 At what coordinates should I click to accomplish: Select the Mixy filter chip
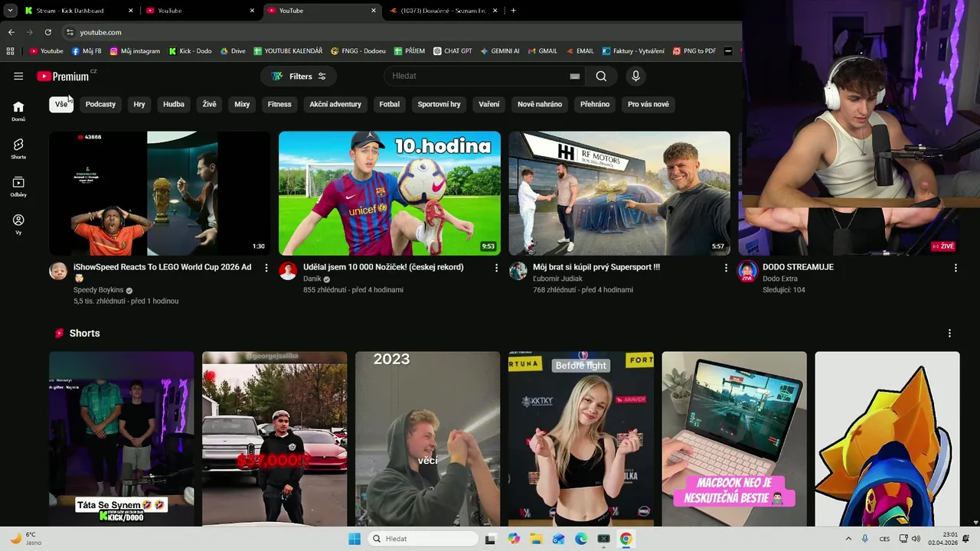coord(242,104)
